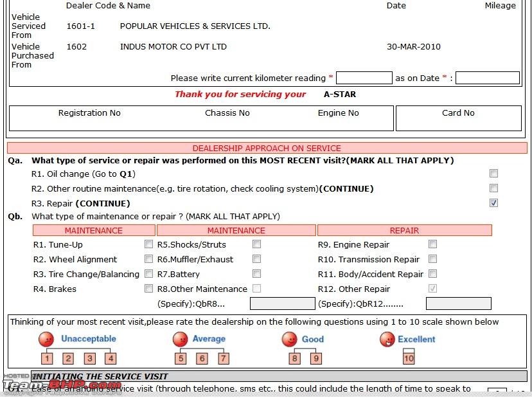This screenshot has width=532, height=398.
Task: Click the Specify QbR12 text field
Action: click(x=459, y=303)
